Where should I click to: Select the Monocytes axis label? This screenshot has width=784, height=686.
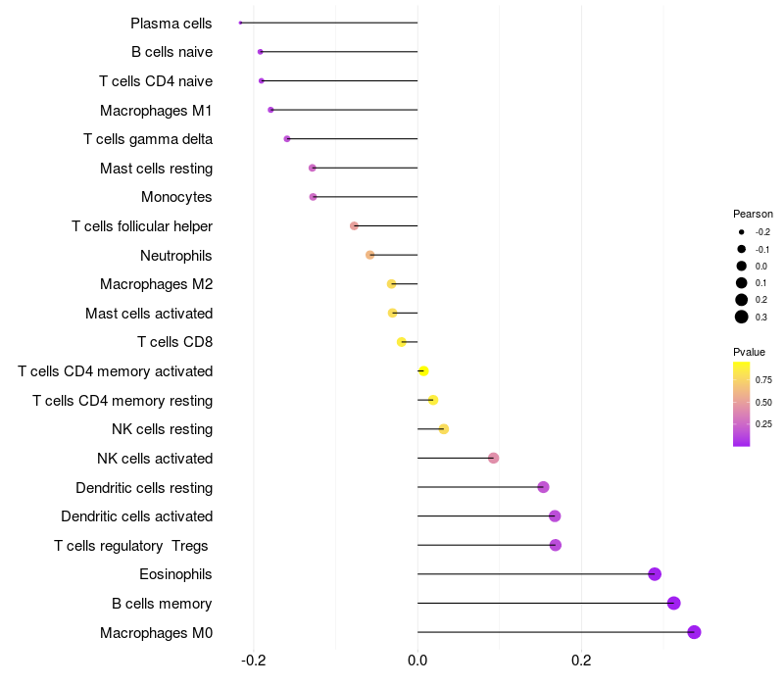[176, 197]
